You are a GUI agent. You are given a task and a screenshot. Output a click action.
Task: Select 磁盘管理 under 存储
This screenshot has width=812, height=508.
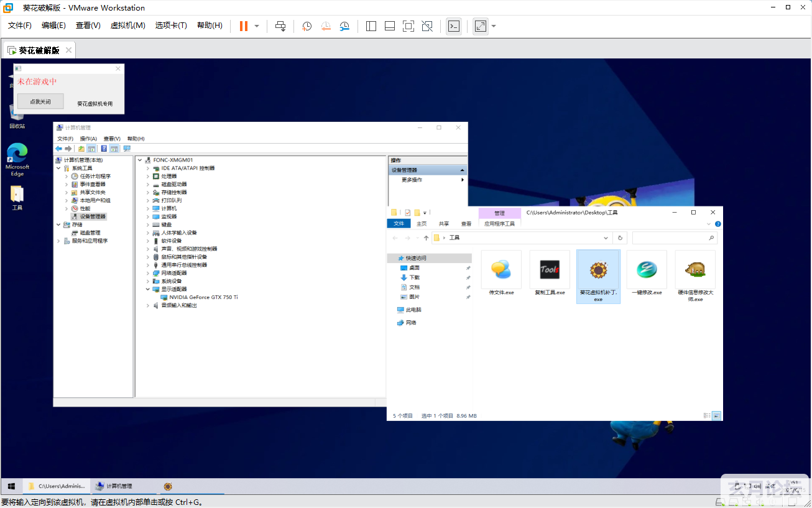(x=90, y=233)
